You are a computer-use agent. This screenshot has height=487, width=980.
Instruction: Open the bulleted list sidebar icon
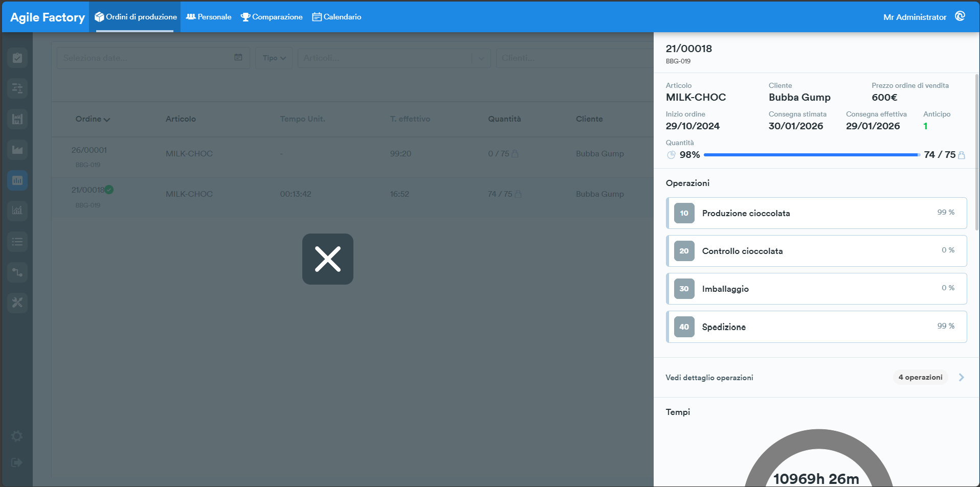[17, 241]
